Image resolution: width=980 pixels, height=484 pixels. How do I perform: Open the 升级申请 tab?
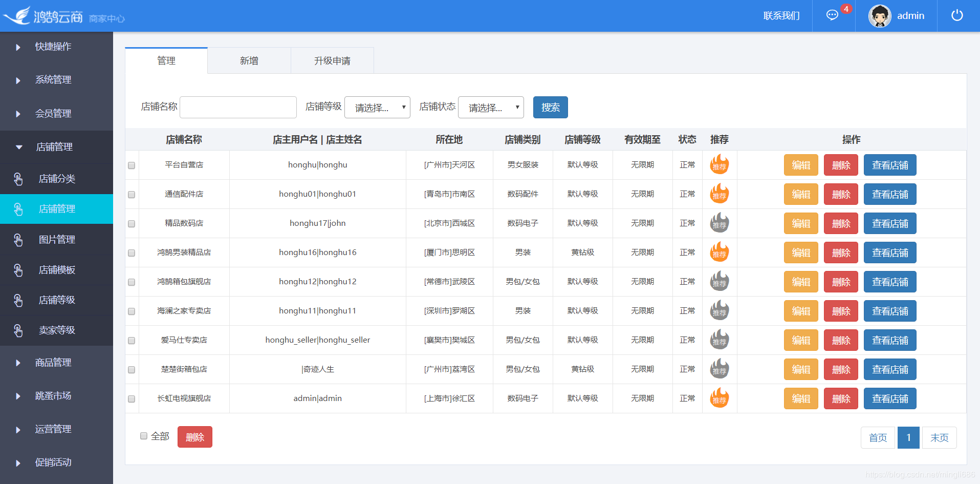pyautogui.click(x=332, y=60)
